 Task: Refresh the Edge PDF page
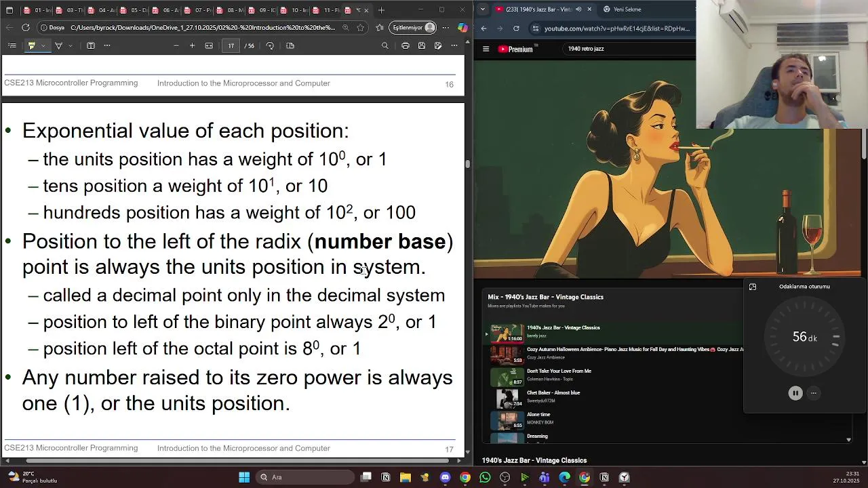coord(25,28)
